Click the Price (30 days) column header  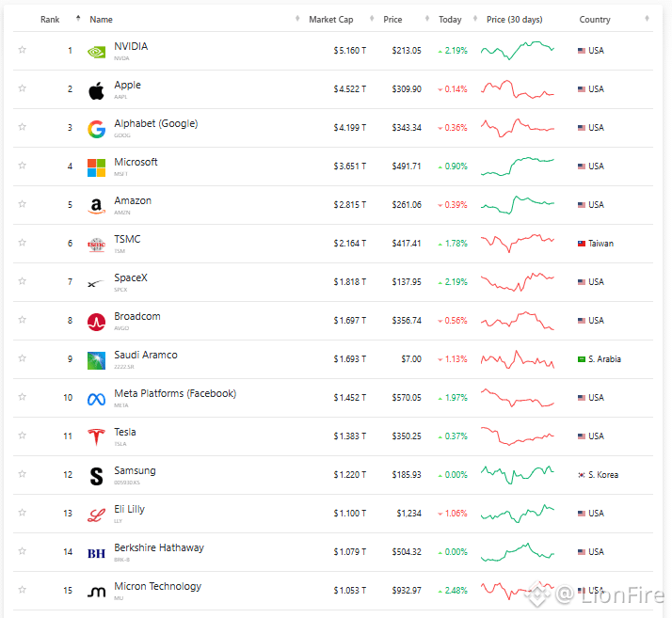514,20
